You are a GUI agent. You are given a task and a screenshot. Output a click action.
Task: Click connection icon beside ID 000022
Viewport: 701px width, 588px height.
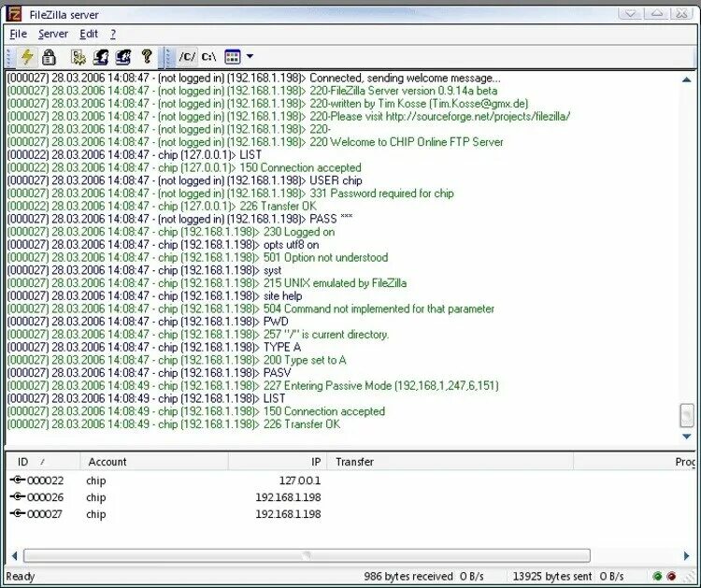click(x=18, y=480)
